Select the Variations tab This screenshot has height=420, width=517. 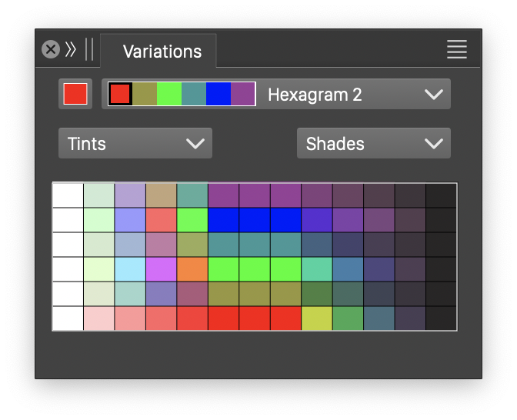click(x=162, y=52)
